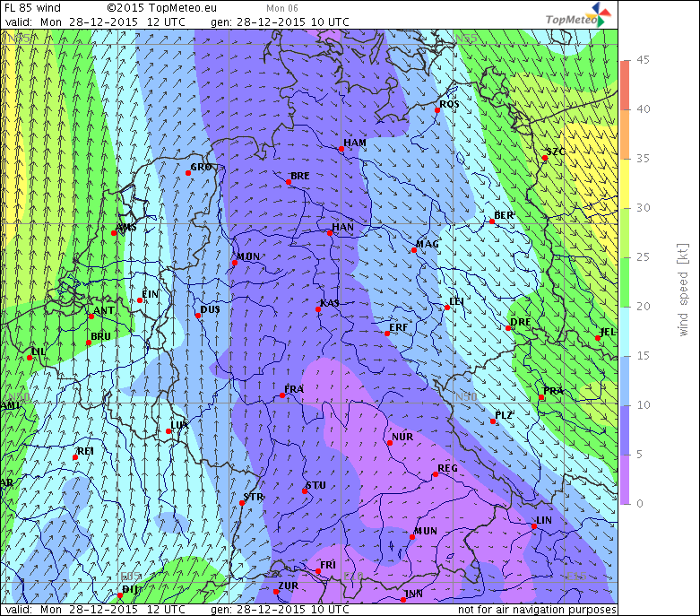Click the KAS red station marker

pyautogui.click(x=318, y=310)
